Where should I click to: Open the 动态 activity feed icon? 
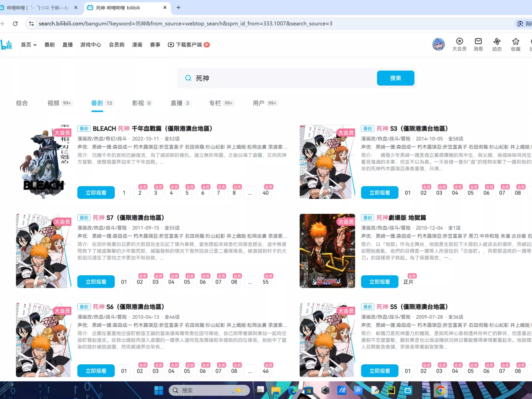click(x=497, y=42)
